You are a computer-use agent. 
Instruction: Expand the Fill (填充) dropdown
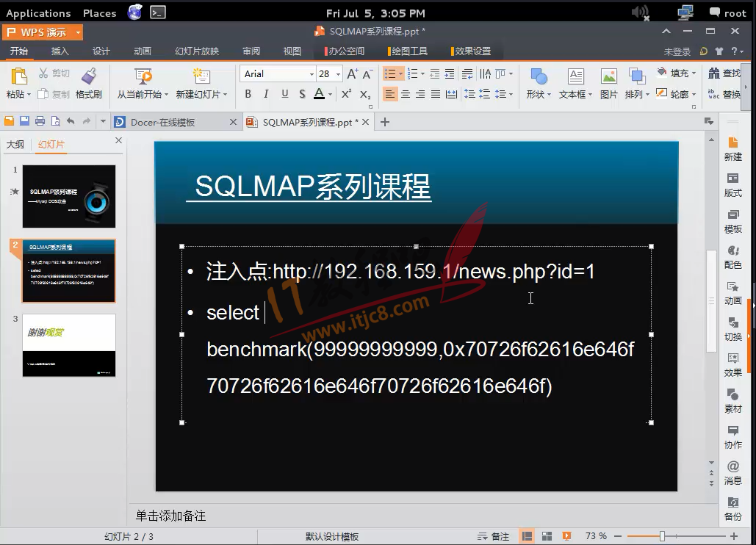[x=694, y=73]
